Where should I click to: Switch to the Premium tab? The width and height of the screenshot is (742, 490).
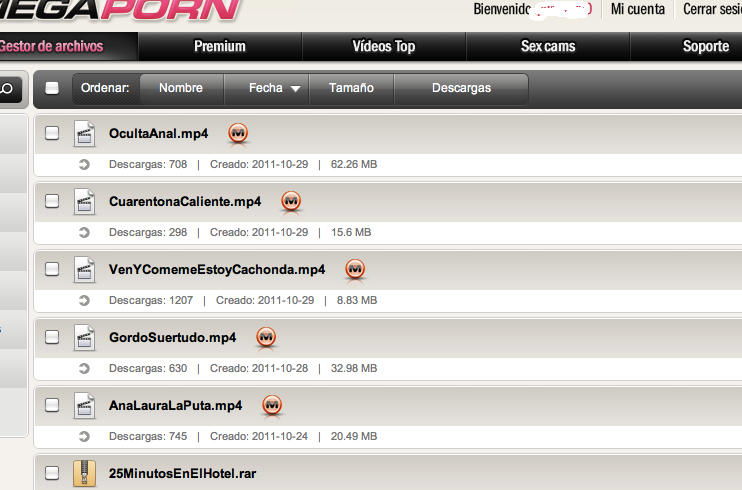[x=220, y=46]
